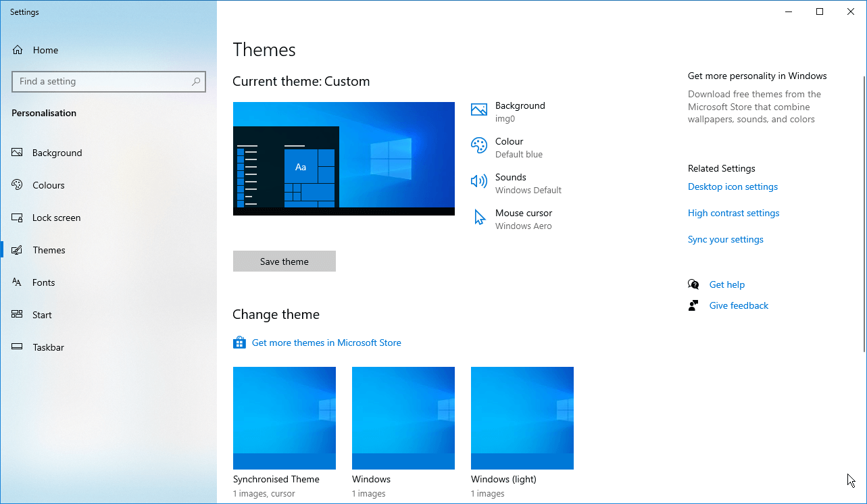Open Sounds speaker icon
The width and height of the screenshot is (867, 504).
478,181
